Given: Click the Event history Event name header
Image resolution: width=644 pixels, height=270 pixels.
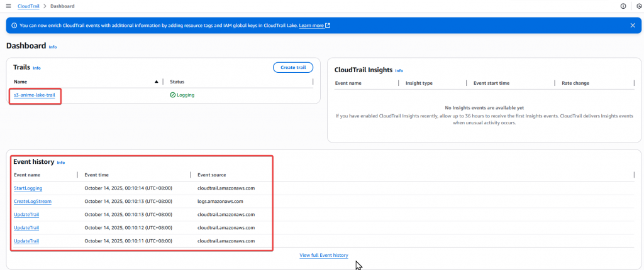Looking at the screenshot, I should [x=27, y=175].
